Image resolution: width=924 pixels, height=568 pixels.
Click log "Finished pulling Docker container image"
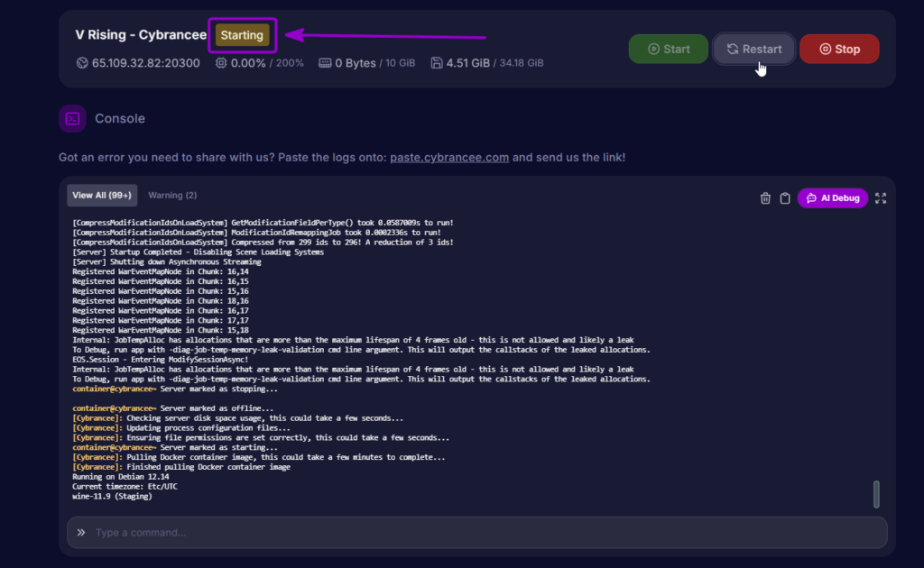click(x=208, y=467)
